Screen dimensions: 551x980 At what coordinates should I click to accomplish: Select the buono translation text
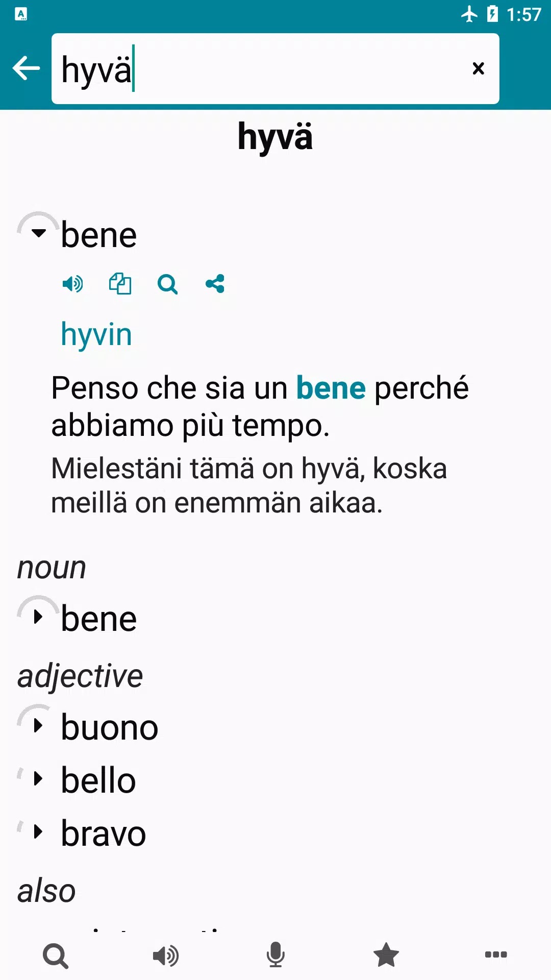coord(110,727)
